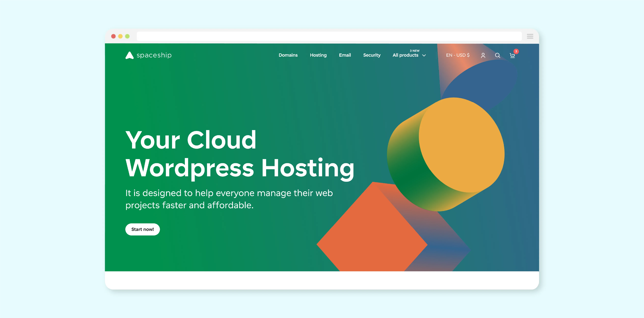Image resolution: width=644 pixels, height=318 pixels.
Task: Open the shopping cart
Action: click(x=512, y=56)
